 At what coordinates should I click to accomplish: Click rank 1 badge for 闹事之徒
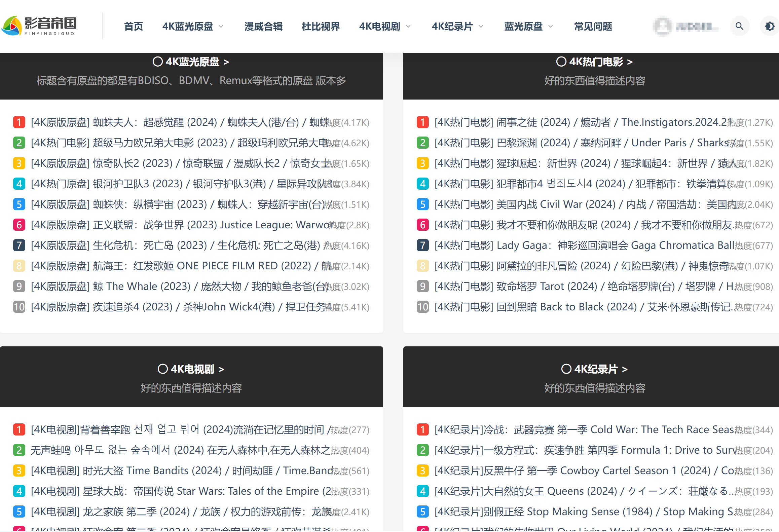pos(423,122)
